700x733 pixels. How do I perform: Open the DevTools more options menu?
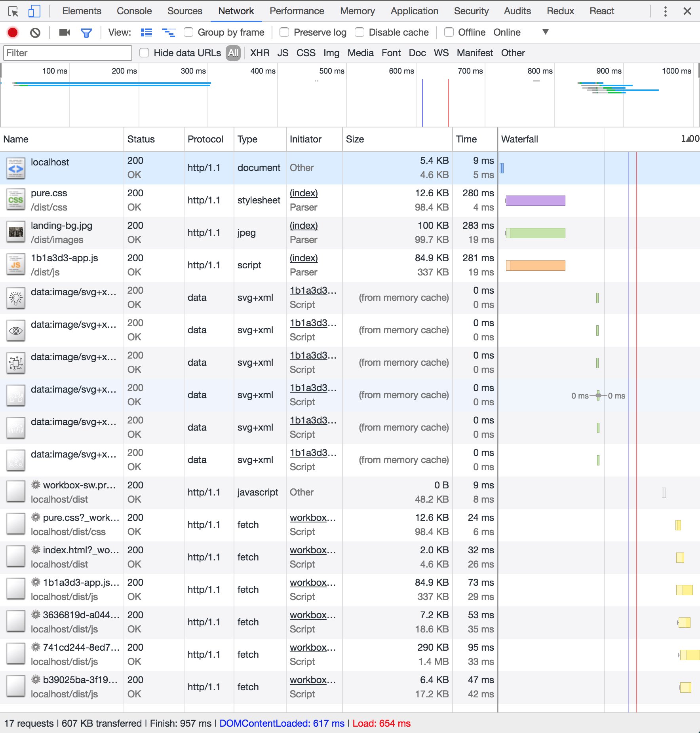pos(665,11)
